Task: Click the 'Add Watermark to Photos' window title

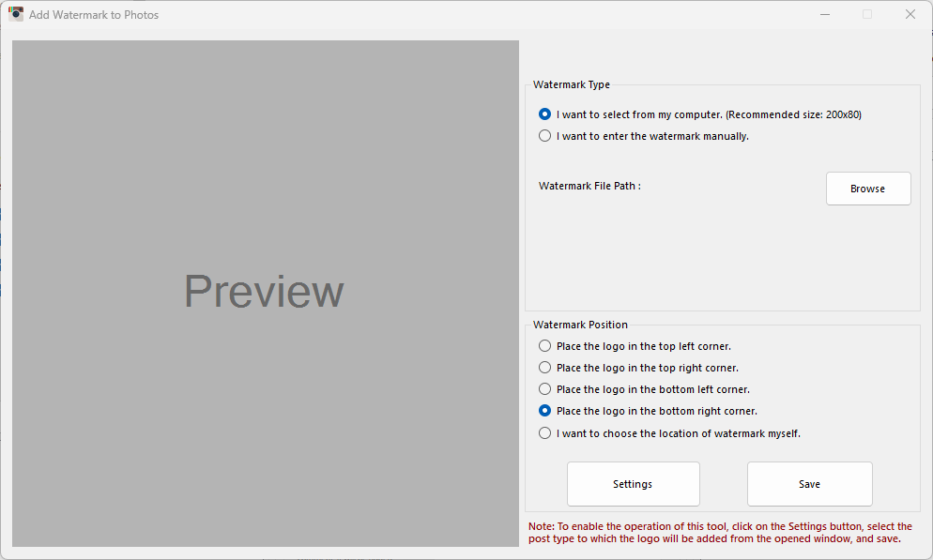Action: pyautogui.click(x=94, y=15)
